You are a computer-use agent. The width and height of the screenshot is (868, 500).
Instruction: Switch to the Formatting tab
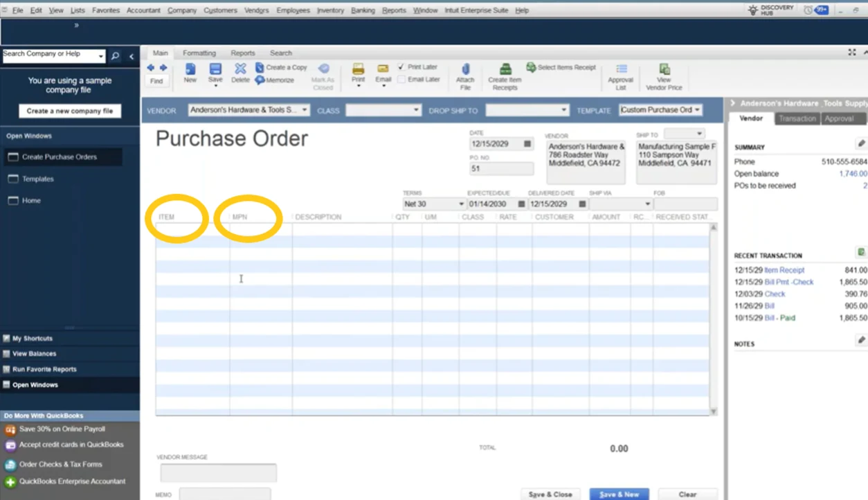(199, 53)
